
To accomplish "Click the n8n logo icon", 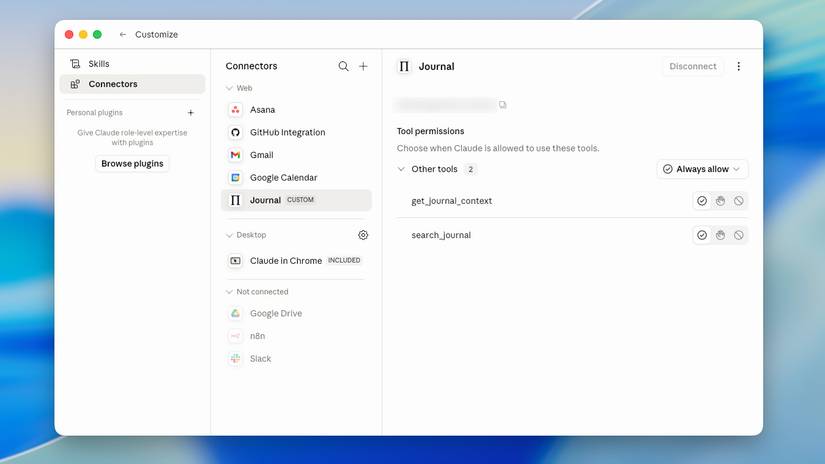I will click(x=235, y=336).
